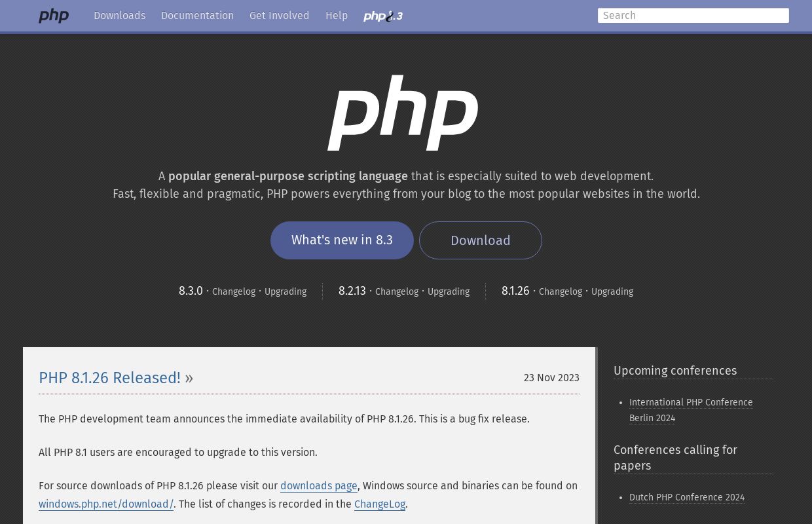Screen dimensions: 812x524
Task: Open the php 8.3 elephant logo link
Action: 382,16
